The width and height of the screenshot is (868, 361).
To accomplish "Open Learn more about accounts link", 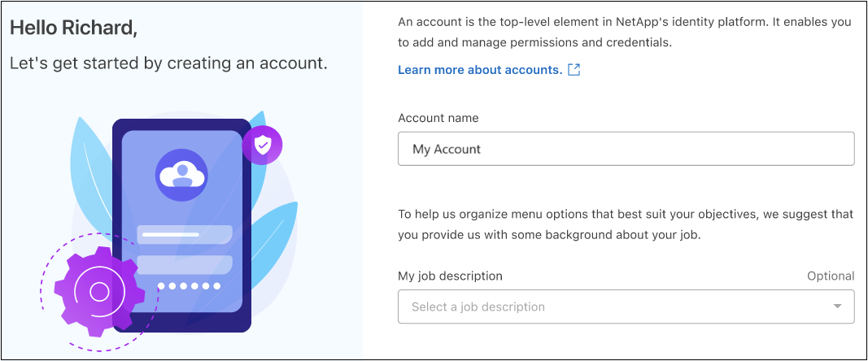I will [x=479, y=70].
